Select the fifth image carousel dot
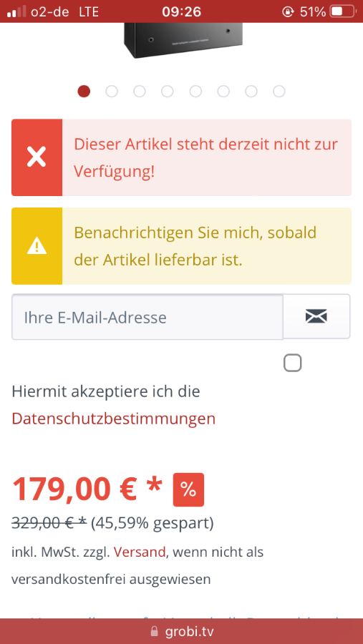 point(195,91)
